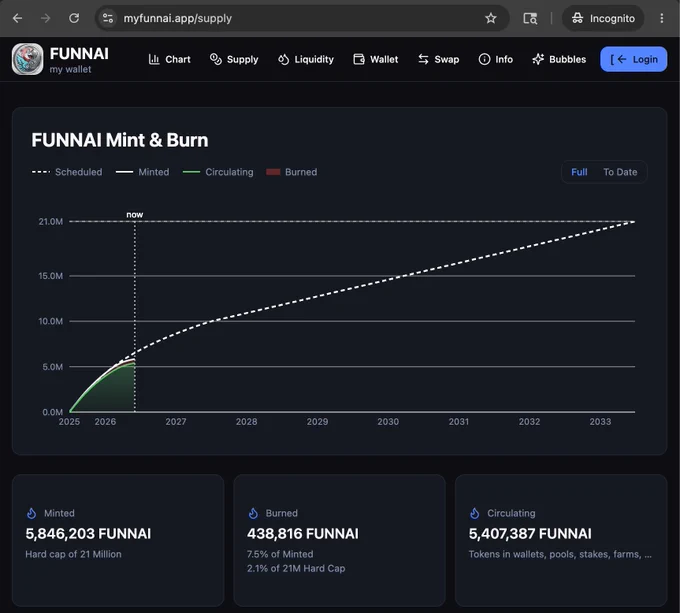Toggle the Burned legend series

click(x=291, y=172)
